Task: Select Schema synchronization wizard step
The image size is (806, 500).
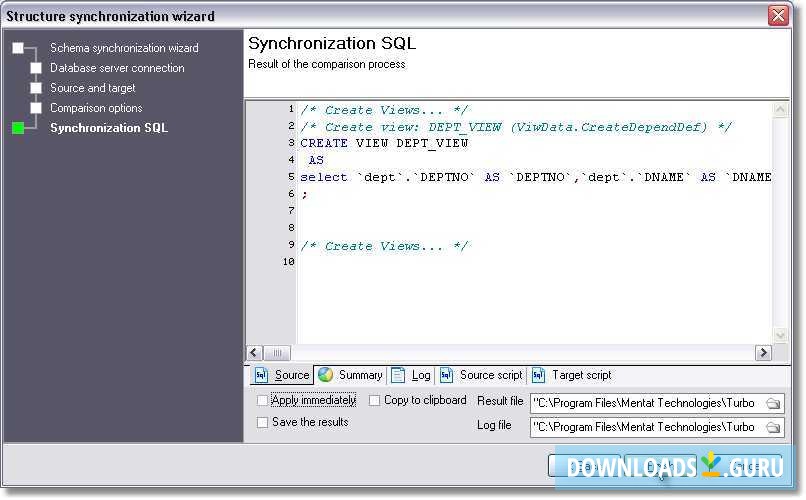Action: (124, 48)
